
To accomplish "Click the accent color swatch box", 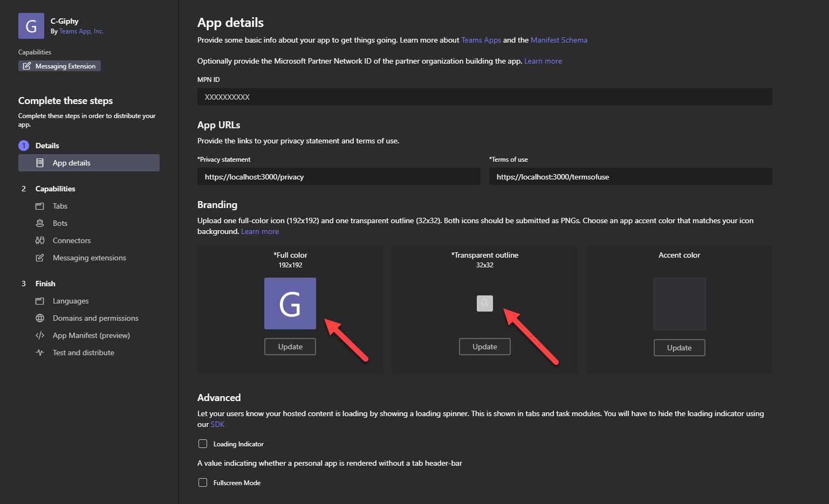I will [x=680, y=304].
